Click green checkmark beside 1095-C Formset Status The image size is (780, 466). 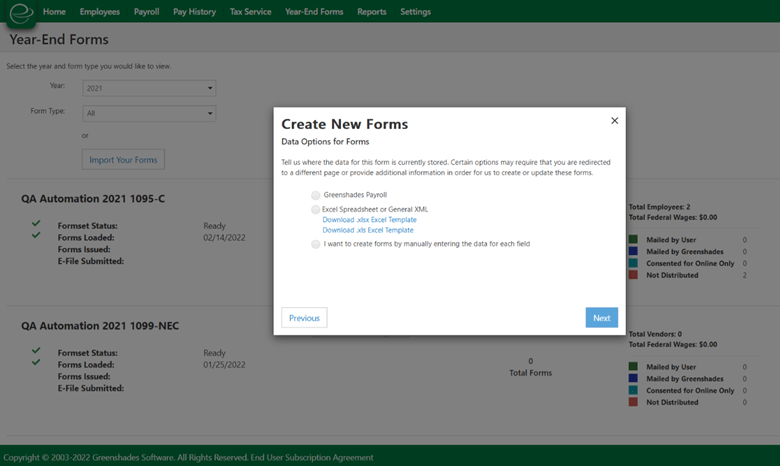coord(36,224)
